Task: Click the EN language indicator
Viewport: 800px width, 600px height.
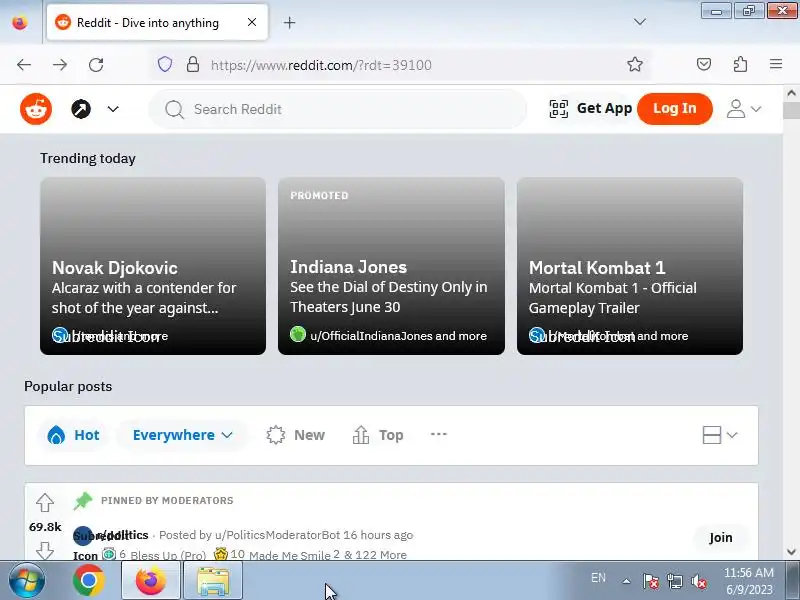Action: tap(598, 578)
